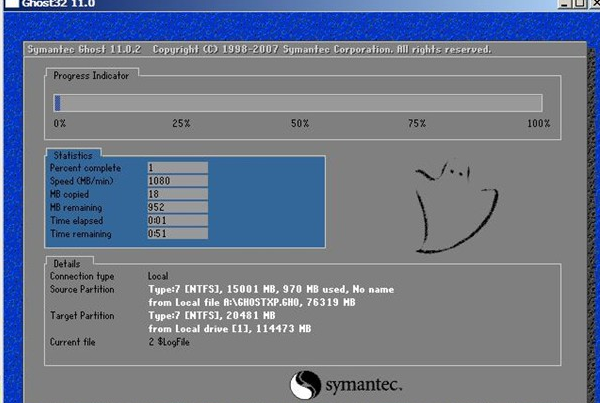Screen dimensions: 600x403
Task: Click the 'Connection type' label
Action: tap(82, 276)
